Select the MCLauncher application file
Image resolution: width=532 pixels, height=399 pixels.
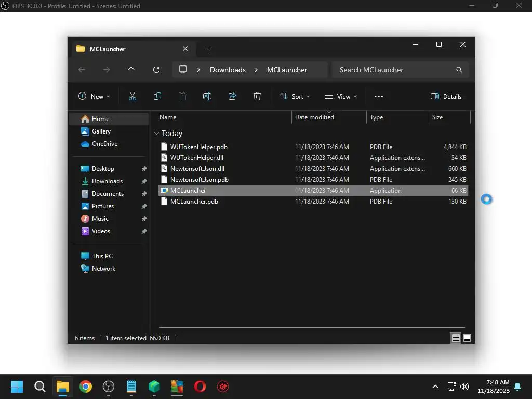[x=313, y=190]
